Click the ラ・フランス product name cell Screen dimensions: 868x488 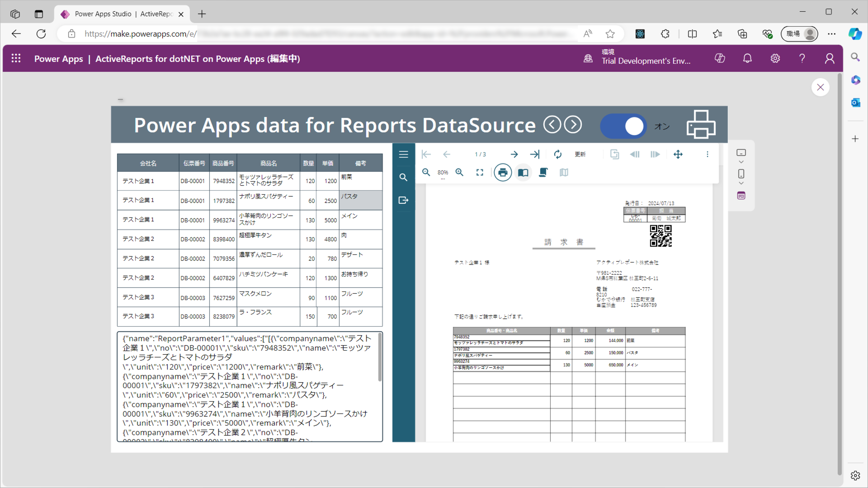point(269,316)
